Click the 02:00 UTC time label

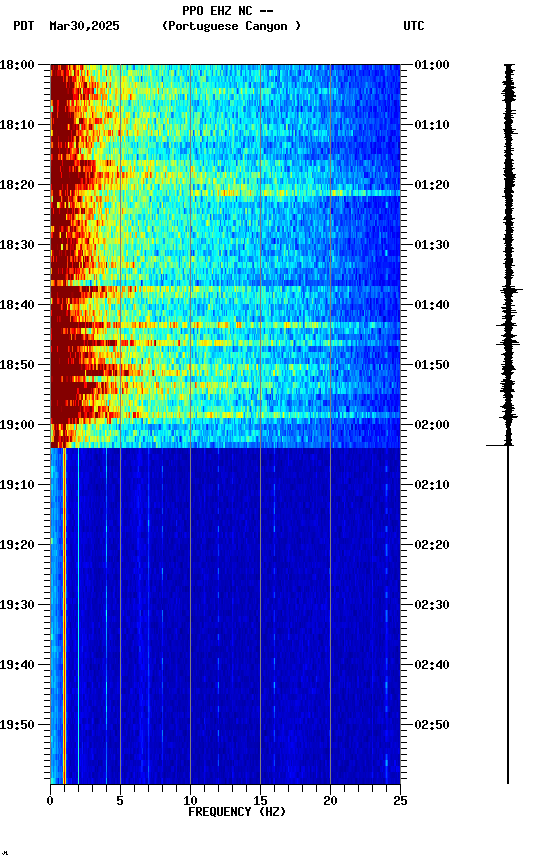[432, 425]
